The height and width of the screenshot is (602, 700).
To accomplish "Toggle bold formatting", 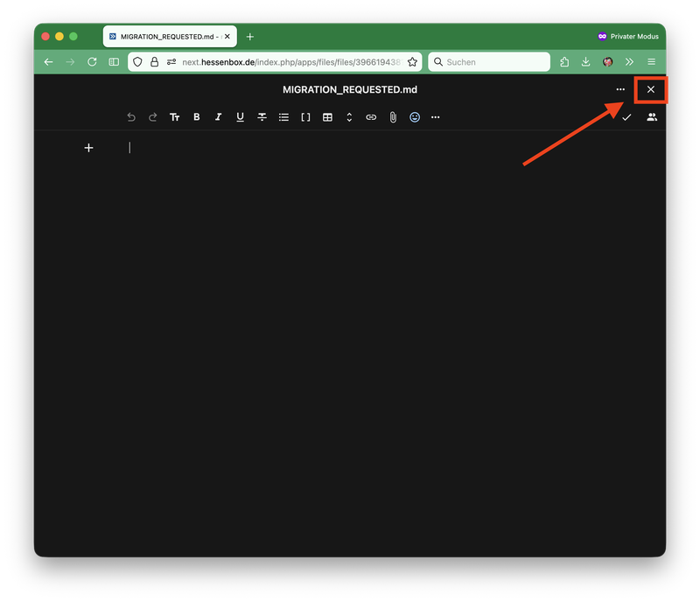I will pyautogui.click(x=196, y=117).
